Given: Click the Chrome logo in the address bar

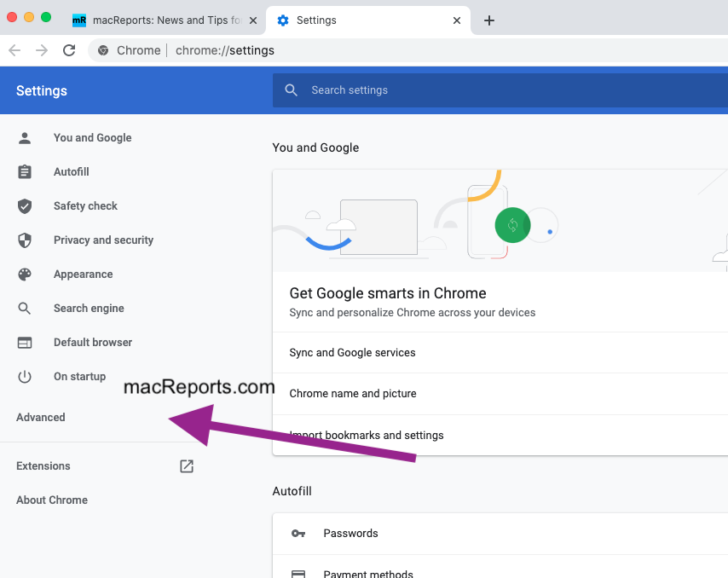Looking at the screenshot, I should click(x=103, y=50).
